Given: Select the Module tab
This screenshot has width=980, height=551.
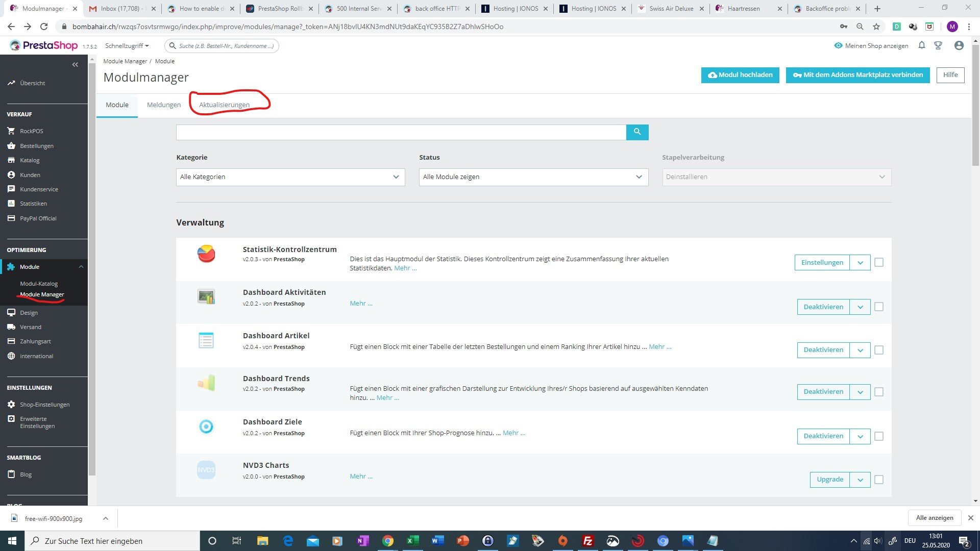Looking at the screenshot, I should tap(117, 105).
